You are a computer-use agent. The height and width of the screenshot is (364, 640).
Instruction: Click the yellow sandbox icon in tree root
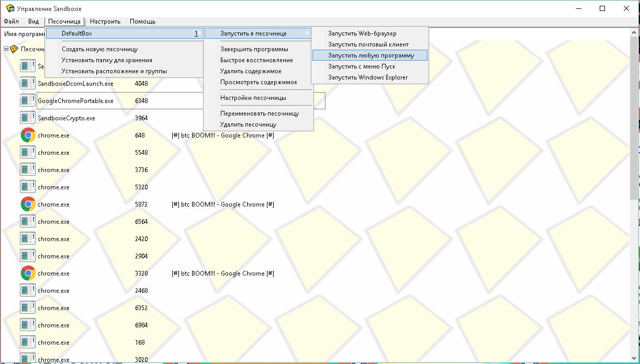click(x=14, y=49)
